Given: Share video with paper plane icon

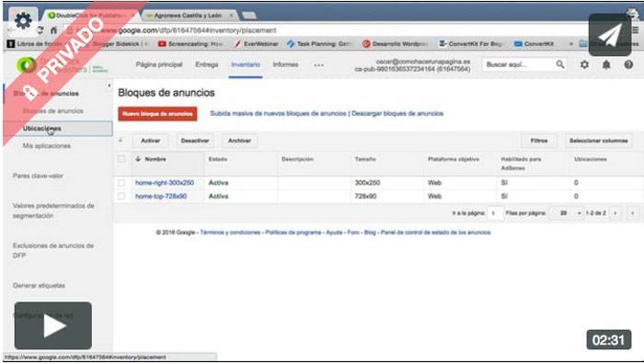Looking at the screenshot, I should click(610, 35).
